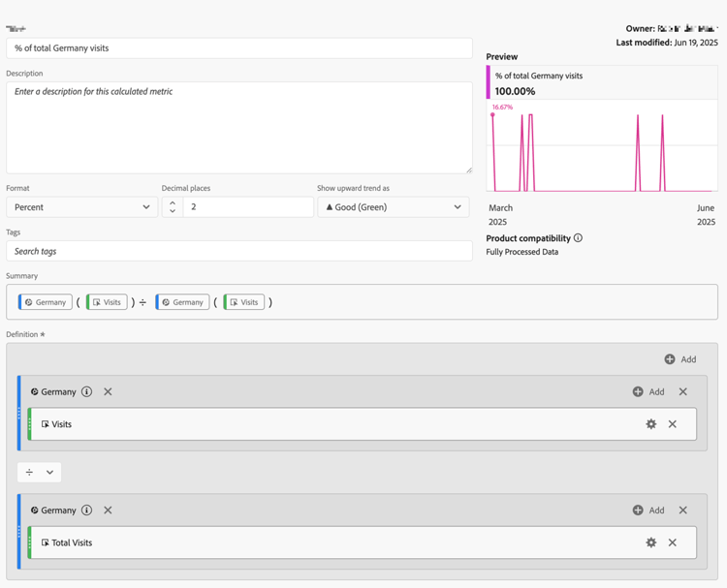Delete the Visits metric row
727x588 pixels.
(673, 424)
